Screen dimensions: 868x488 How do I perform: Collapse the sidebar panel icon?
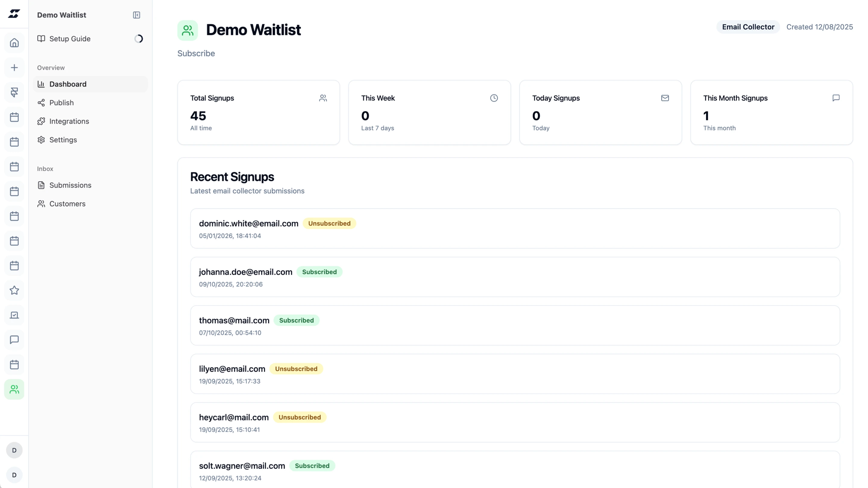pyautogui.click(x=136, y=15)
